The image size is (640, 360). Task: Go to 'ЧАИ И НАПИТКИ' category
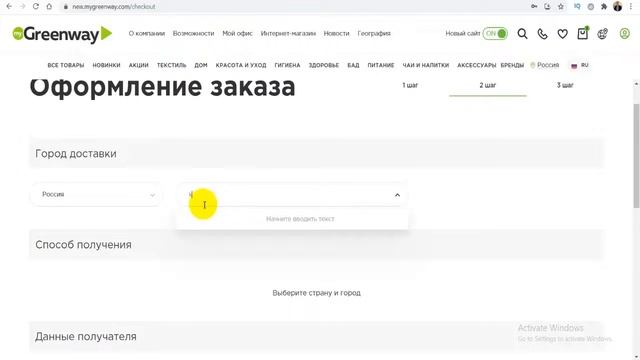pos(426,65)
